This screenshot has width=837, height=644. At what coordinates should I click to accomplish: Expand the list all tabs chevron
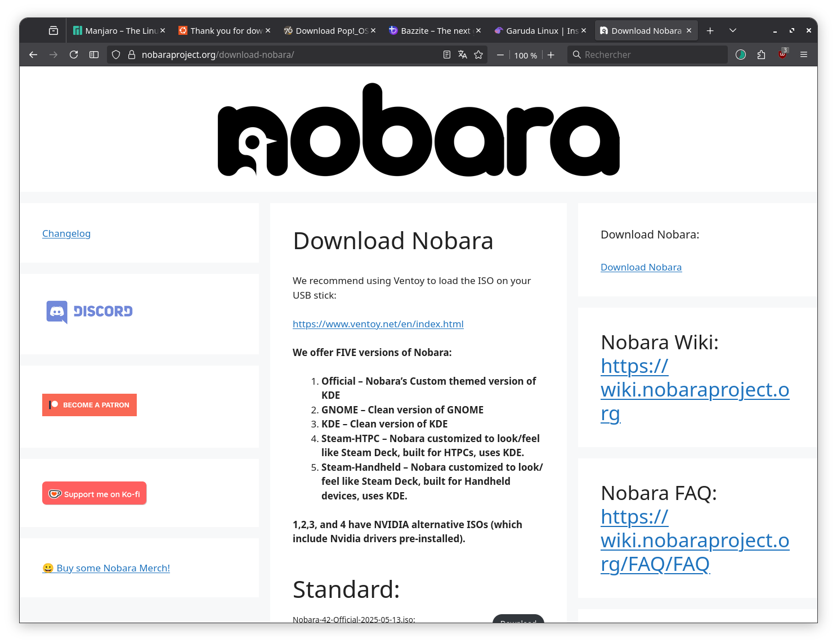coord(733,30)
